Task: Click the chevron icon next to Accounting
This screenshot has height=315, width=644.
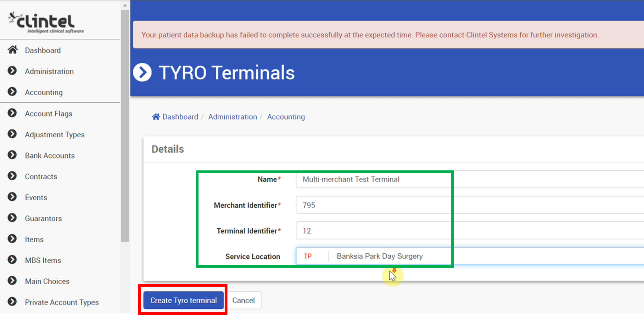Action: pos(12,92)
